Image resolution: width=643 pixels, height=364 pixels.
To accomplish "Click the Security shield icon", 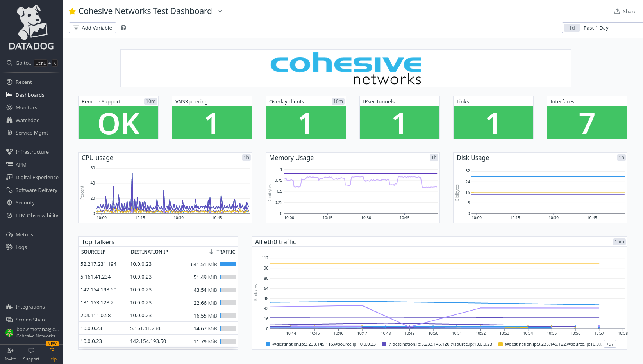I will tap(9, 202).
